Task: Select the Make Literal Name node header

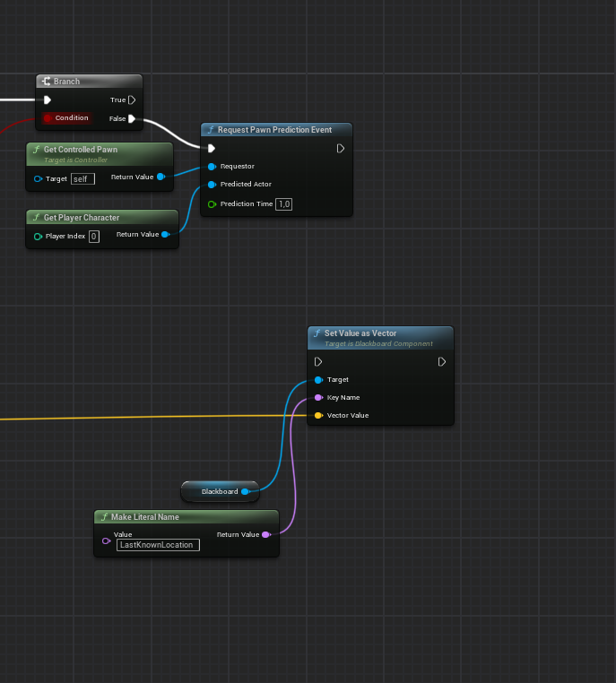Action: 144,517
